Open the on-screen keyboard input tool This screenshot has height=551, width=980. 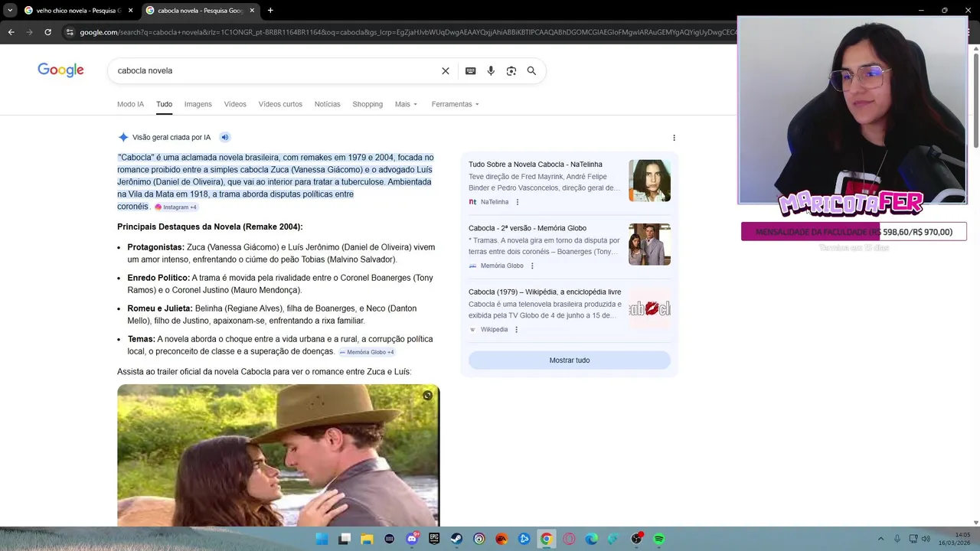pos(470,70)
